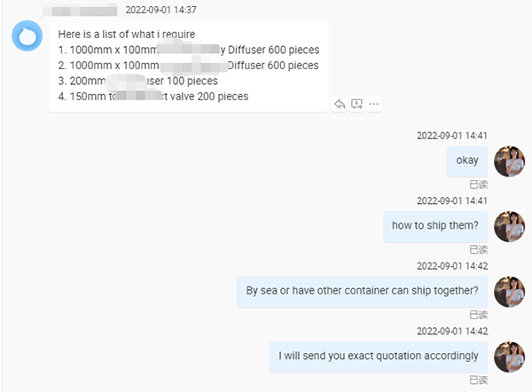Click the "By sea or have other container" message
Screen dimensions: 532x392
pyautogui.click(x=362, y=292)
